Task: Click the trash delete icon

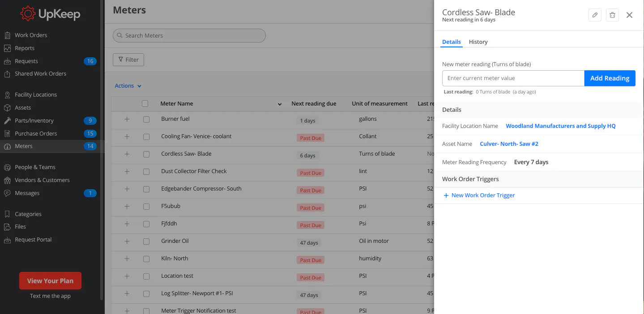Action: (x=612, y=15)
